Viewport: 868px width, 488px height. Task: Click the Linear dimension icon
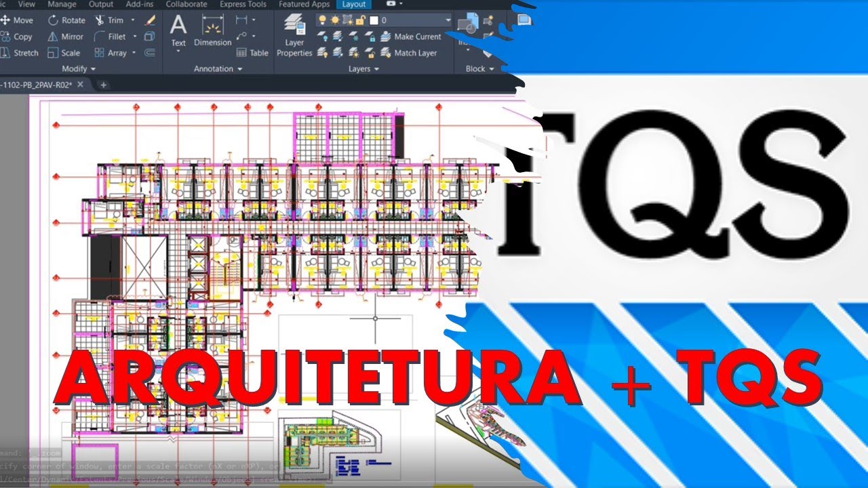241,20
